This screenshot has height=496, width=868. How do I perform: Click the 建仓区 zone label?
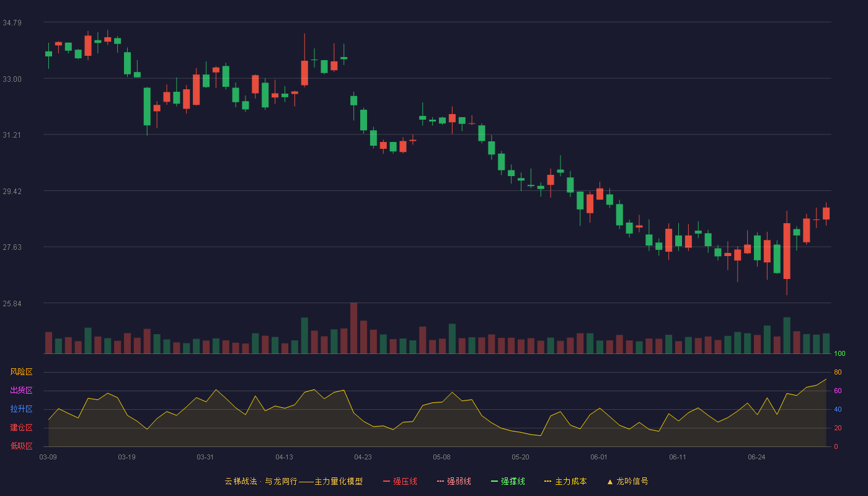click(21, 428)
